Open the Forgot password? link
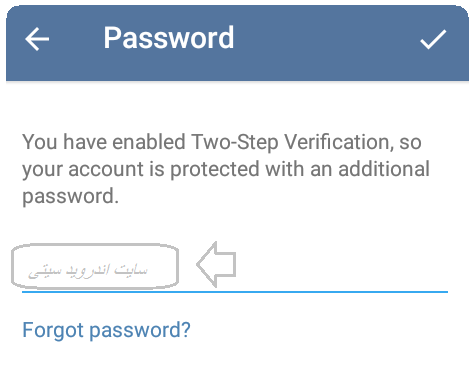This screenshot has height=384, width=475. tap(106, 330)
